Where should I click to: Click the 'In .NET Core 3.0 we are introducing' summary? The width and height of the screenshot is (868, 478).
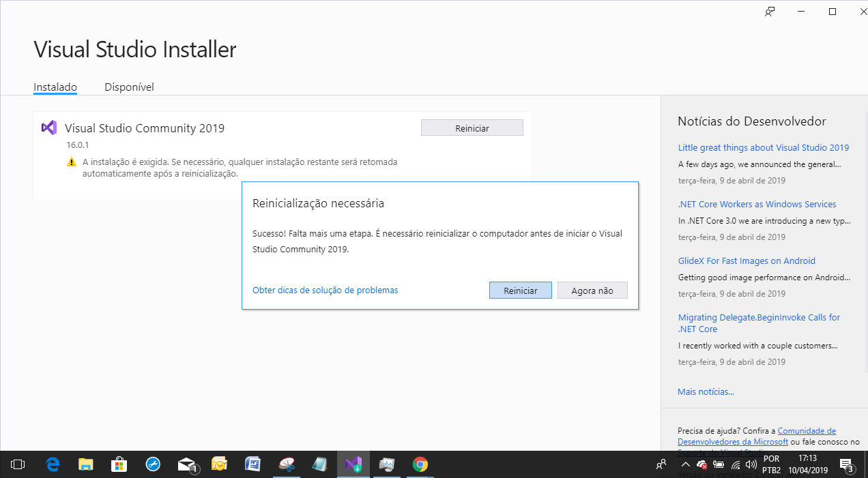(x=764, y=221)
